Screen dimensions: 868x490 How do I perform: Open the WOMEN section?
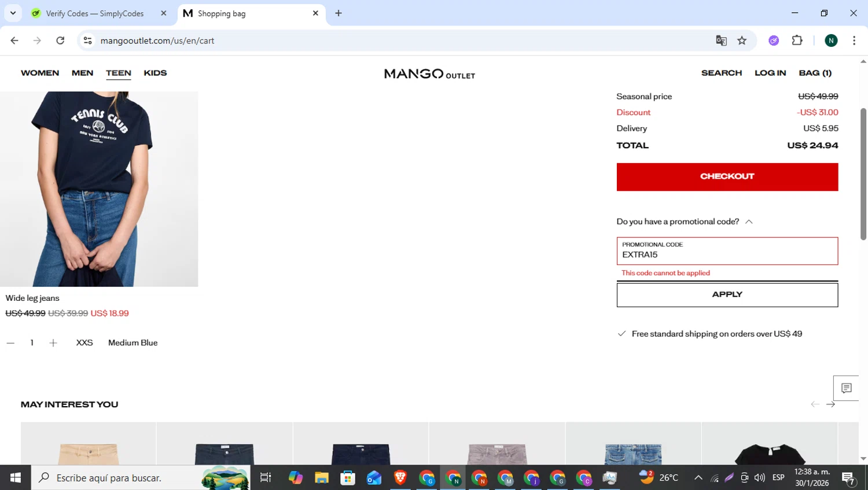[40, 73]
